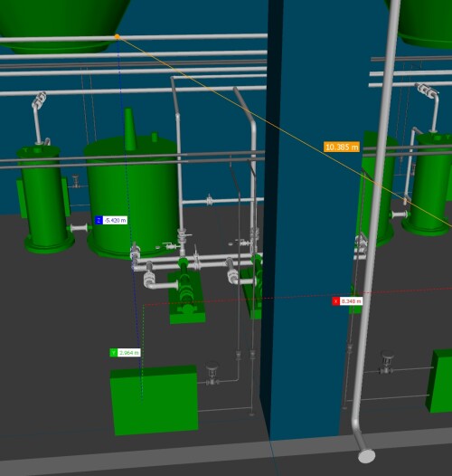Screen dimensions: 452x476
Task: Select the X 8.348 m measurement label
Action: pos(347,301)
